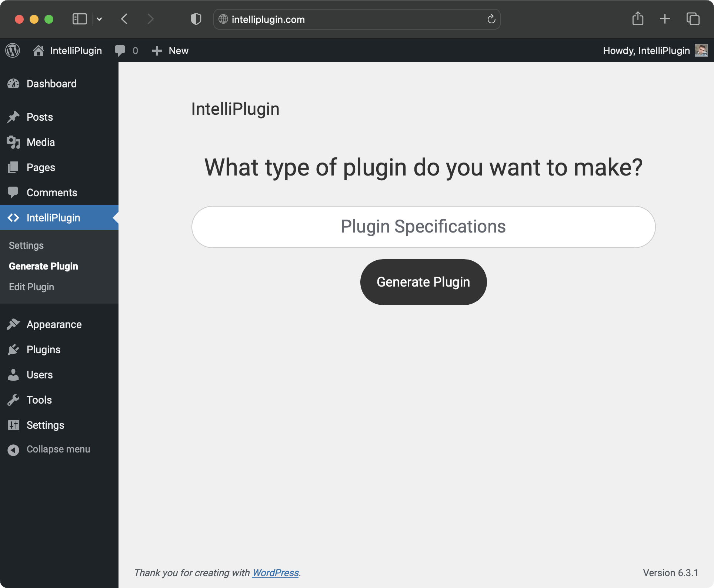Open the user avatar in admin bar
The image size is (714, 588).
click(701, 51)
